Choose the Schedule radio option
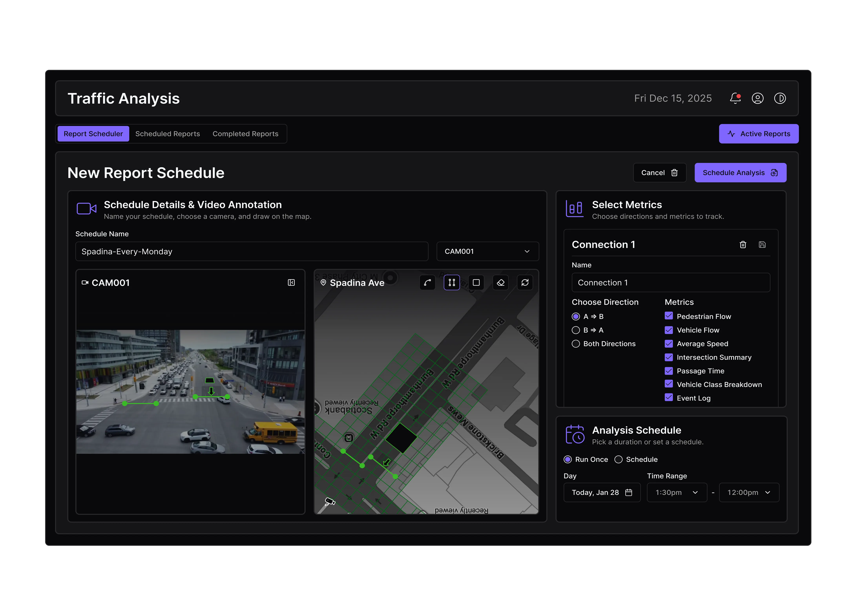Image resolution: width=856 pixels, height=616 pixels. click(618, 459)
